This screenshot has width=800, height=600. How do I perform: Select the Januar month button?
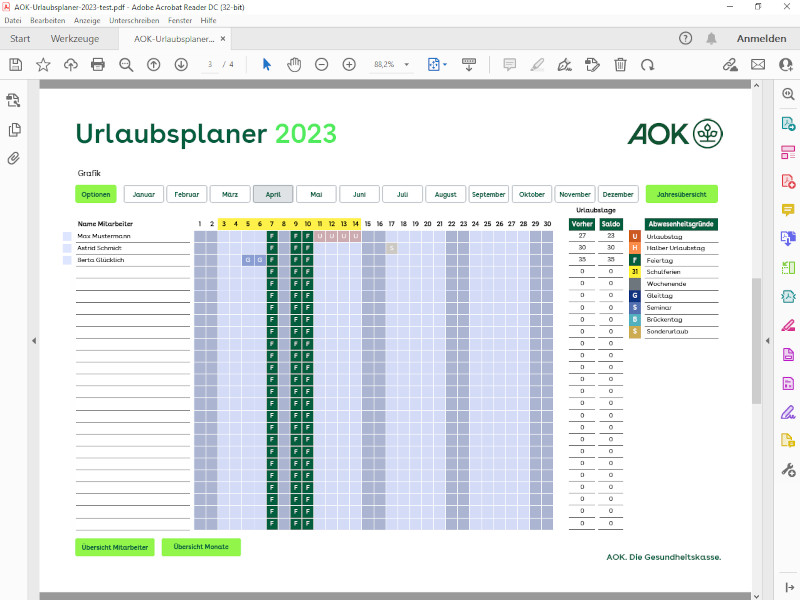pos(143,194)
